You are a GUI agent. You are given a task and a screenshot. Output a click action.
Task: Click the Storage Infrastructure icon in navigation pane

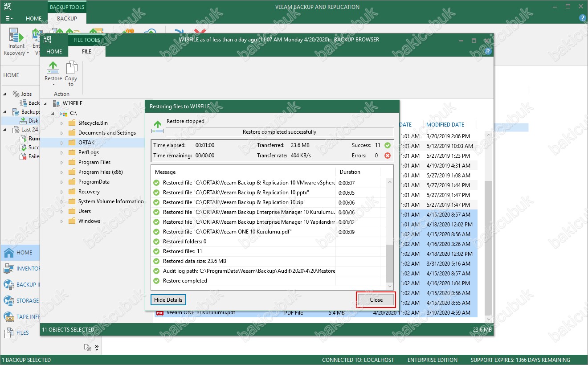[8, 301]
